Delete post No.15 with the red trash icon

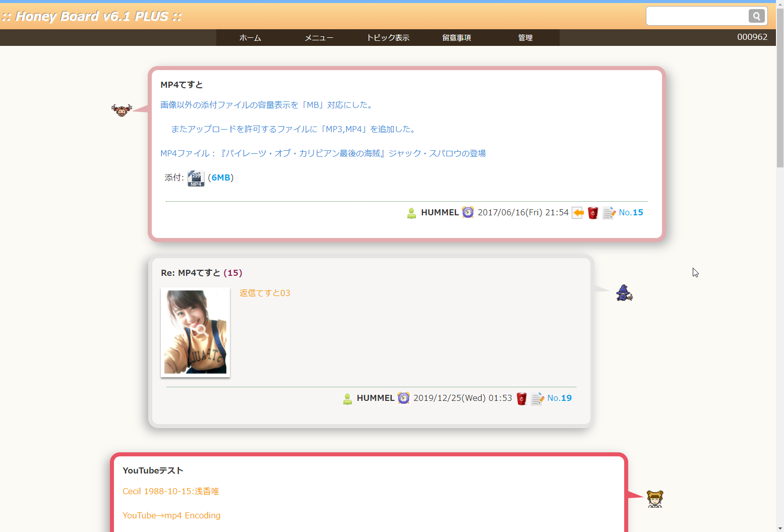593,213
